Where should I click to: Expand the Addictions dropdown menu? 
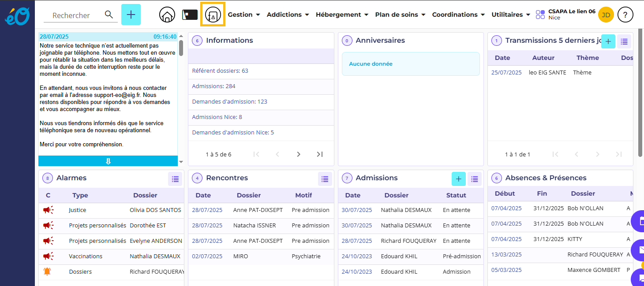pos(288,15)
